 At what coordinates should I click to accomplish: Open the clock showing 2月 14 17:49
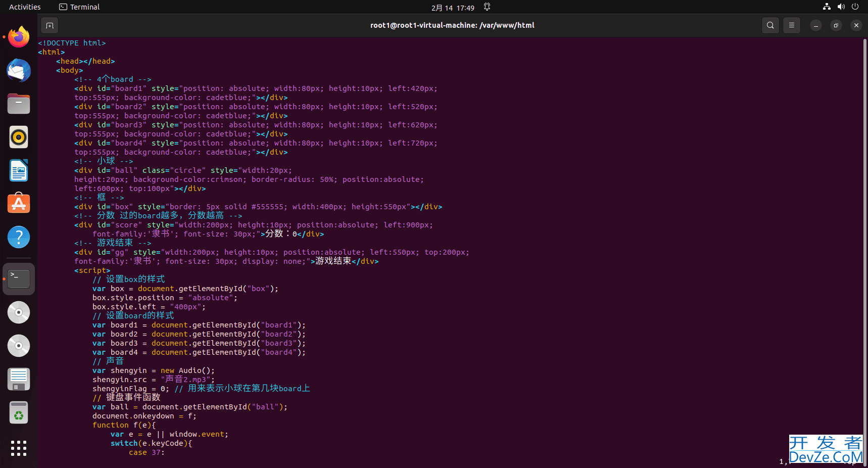(453, 8)
